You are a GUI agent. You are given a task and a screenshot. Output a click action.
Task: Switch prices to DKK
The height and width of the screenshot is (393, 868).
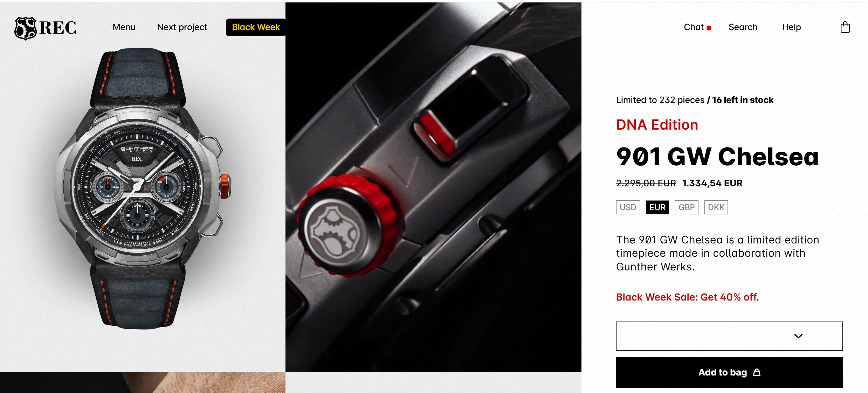(716, 207)
